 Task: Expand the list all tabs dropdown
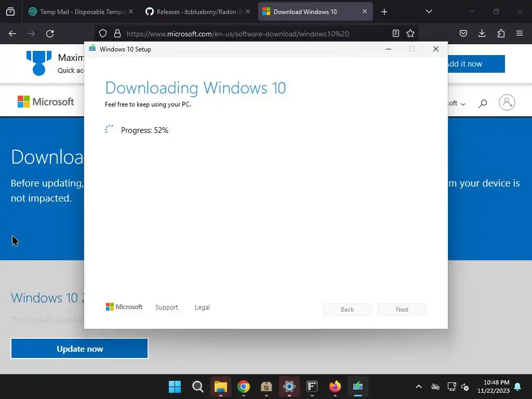(x=429, y=11)
